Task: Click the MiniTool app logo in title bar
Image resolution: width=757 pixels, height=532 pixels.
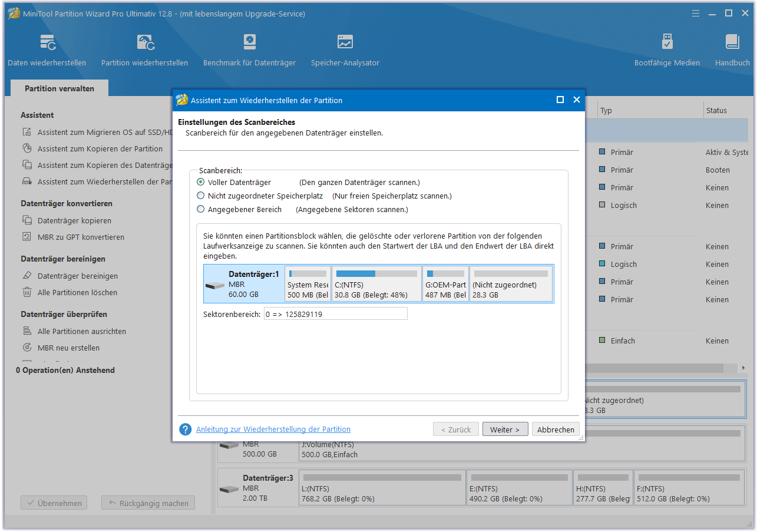Action: pyautogui.click(x=14, y=14)
